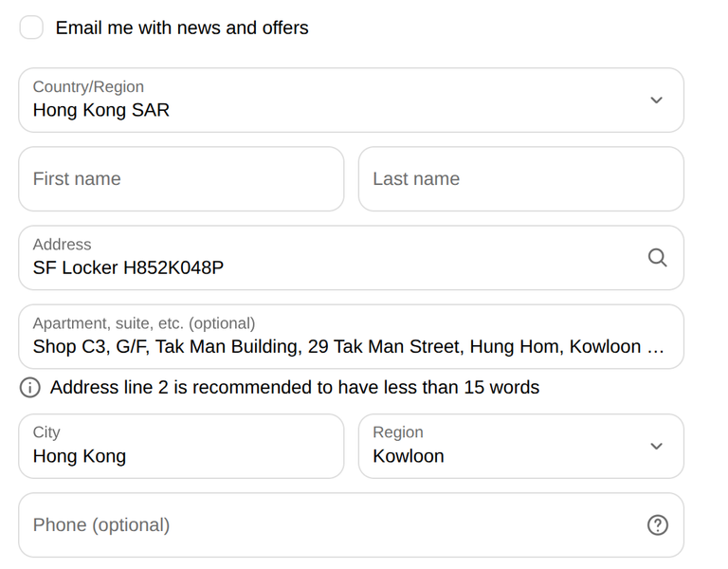This screenshot has height=569, width=728.
Task: Focus the Last name field
Action: [521, 179]
